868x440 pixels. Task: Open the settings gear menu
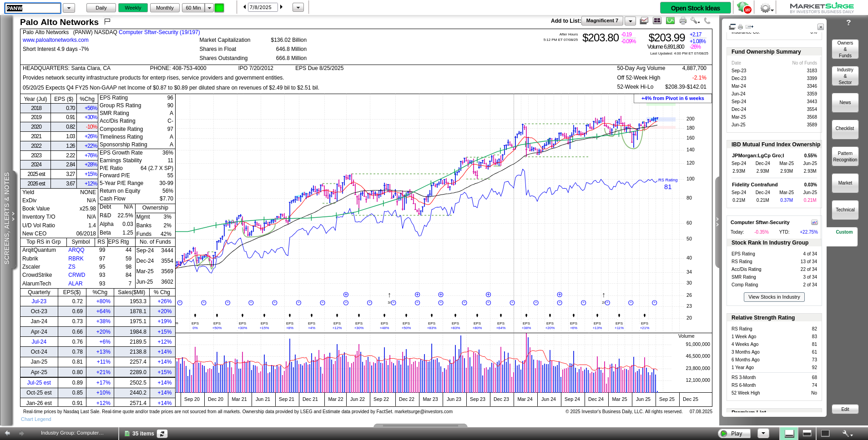coord(767,8)
